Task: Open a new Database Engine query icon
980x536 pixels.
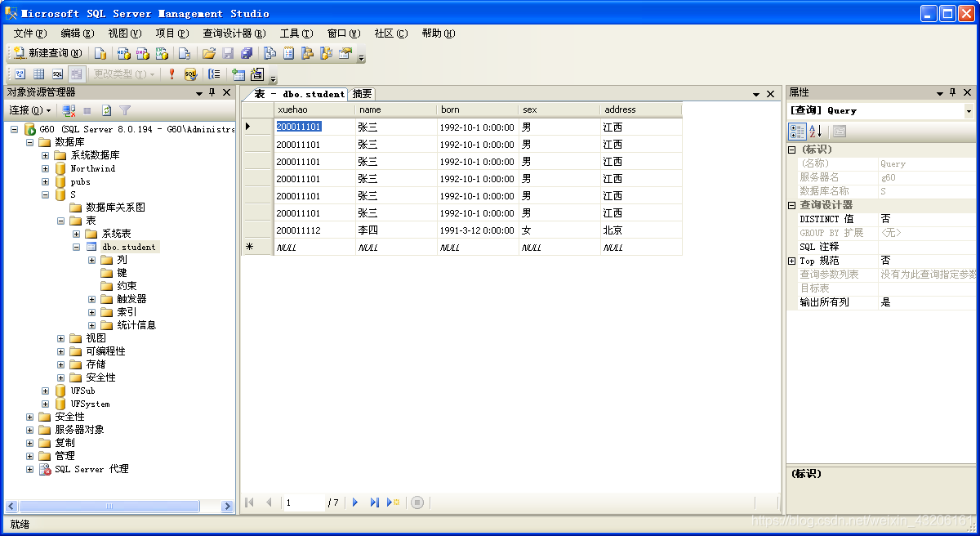Action: 100,53
